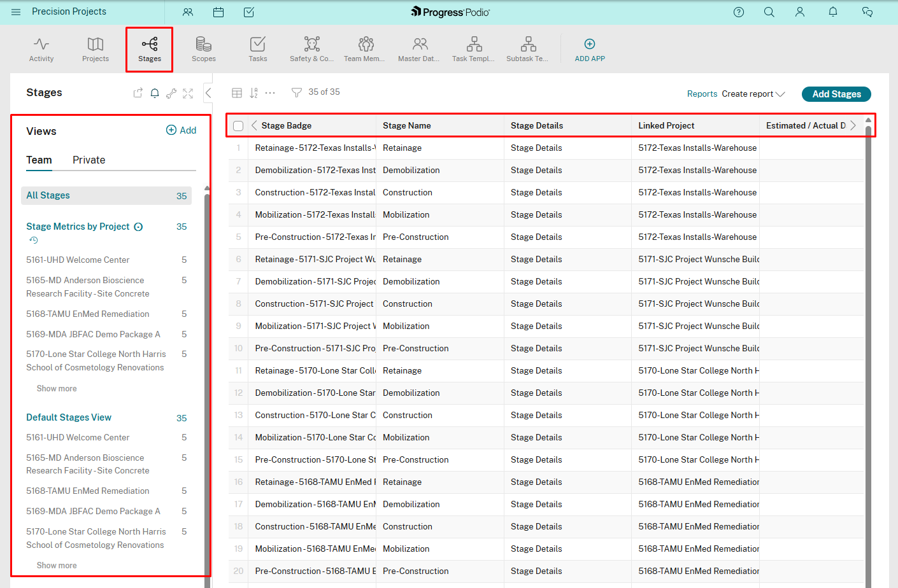Open the Scopes app
The image size is (898, 588).
(x=204, y=49)
